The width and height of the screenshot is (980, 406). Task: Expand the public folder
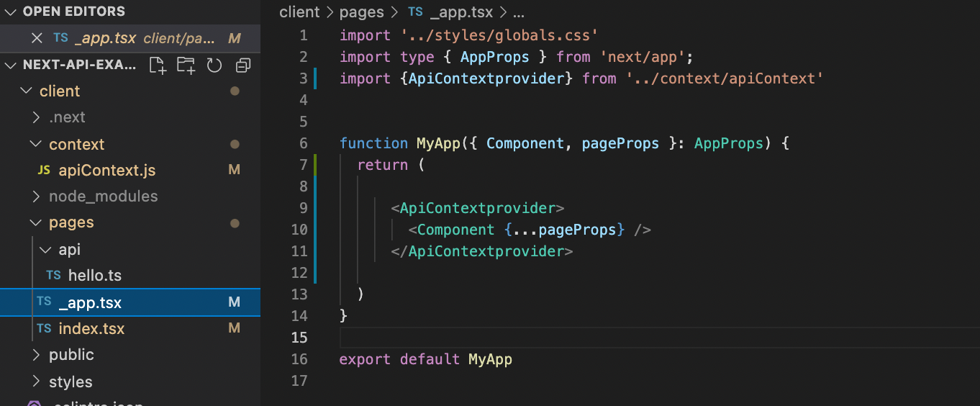[36, 355]
